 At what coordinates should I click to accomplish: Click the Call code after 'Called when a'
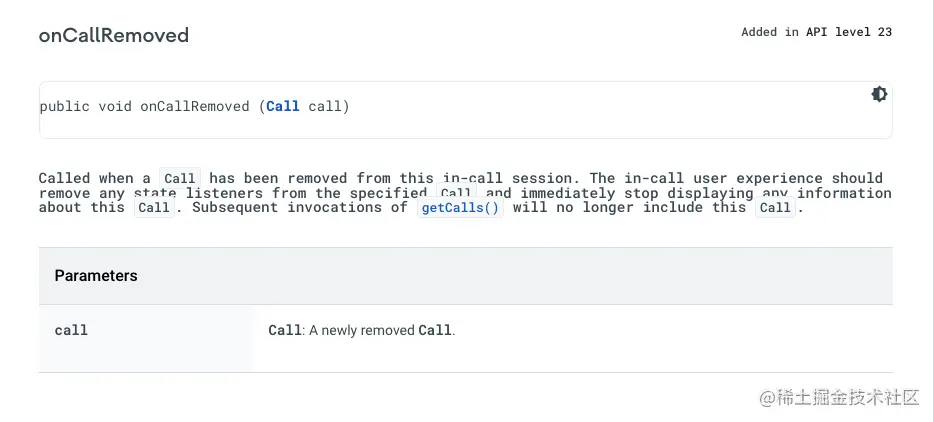tap(180, 179)
